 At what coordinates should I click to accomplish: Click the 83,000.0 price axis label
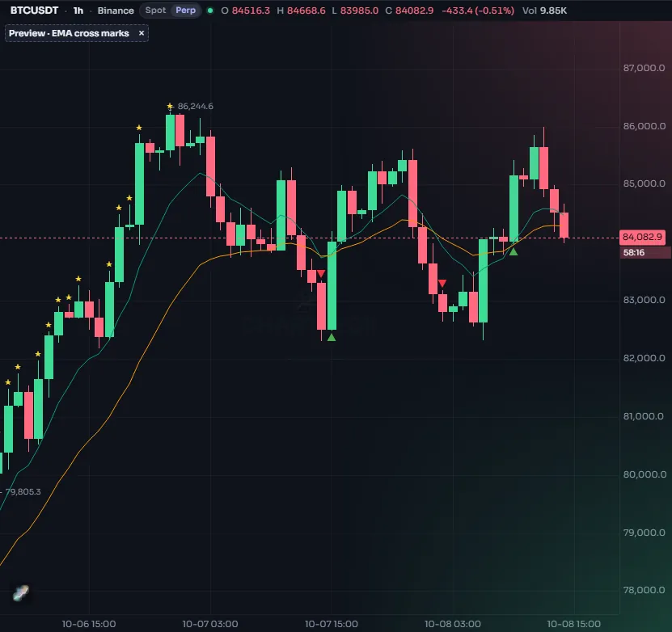(644, 300)
